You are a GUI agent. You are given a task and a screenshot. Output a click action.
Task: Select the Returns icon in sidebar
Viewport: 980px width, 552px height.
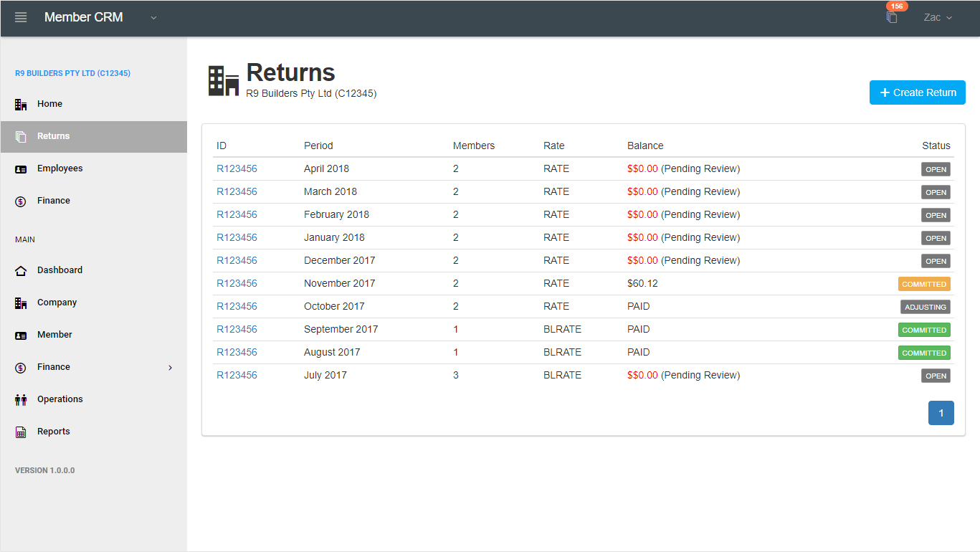click(21, 137)
